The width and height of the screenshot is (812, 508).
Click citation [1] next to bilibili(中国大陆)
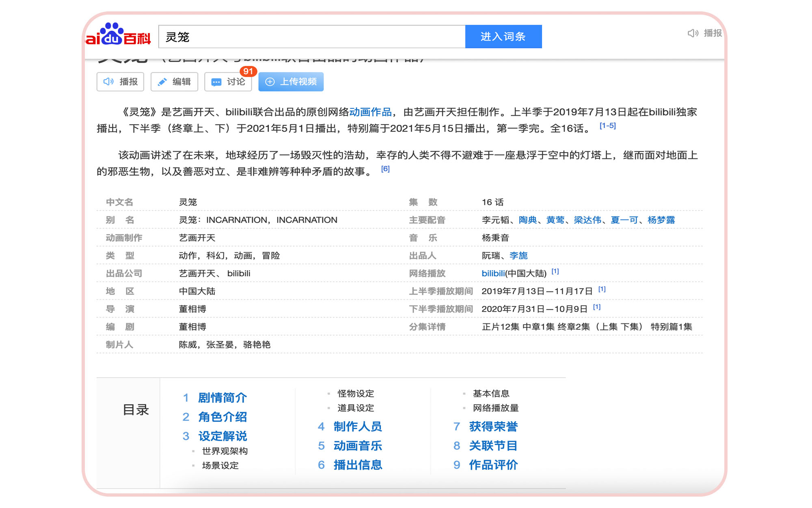pos(555,271)
